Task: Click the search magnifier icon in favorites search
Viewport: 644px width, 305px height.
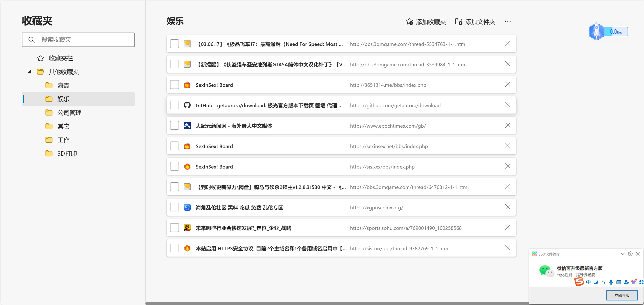Action: pyautogui.click(x=31, y=40)
